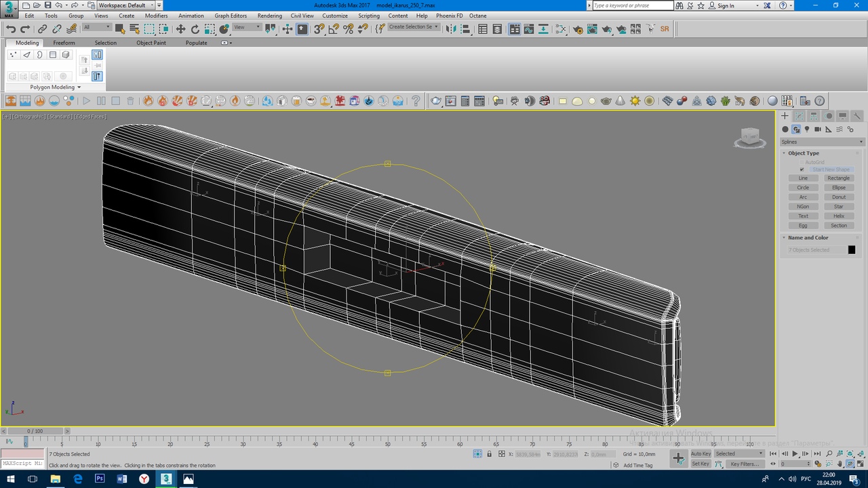
Task: Click the Helix spline button
Action: coord(838,216)
